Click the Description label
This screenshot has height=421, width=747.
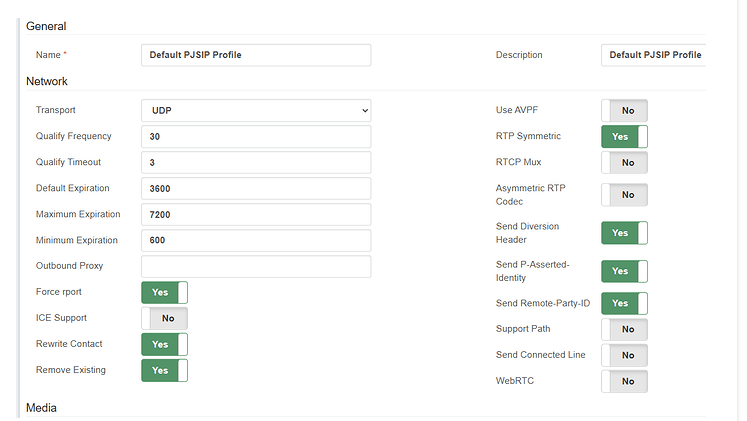[519, 55]
